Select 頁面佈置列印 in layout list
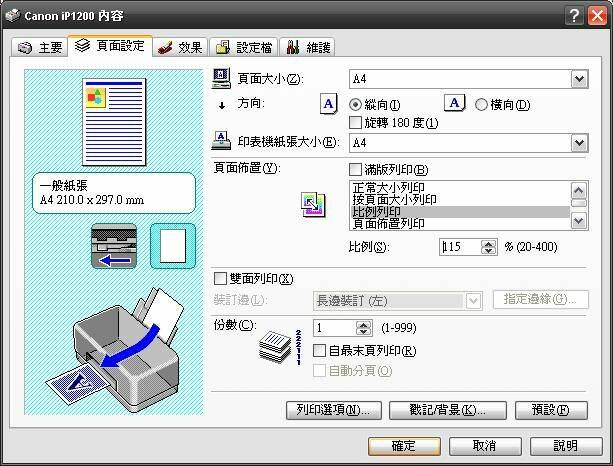Viewport: 613px width, 466px height. click(x=460, y=224)
